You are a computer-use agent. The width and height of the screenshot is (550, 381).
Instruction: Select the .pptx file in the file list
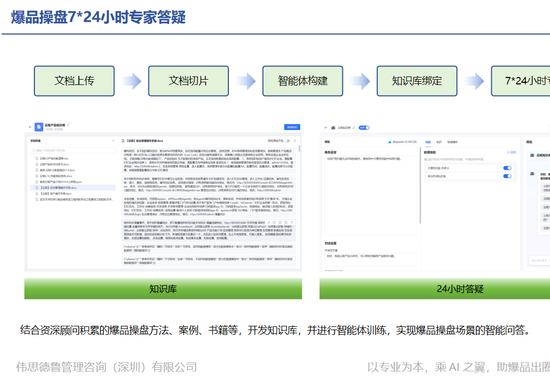(58, 182)
